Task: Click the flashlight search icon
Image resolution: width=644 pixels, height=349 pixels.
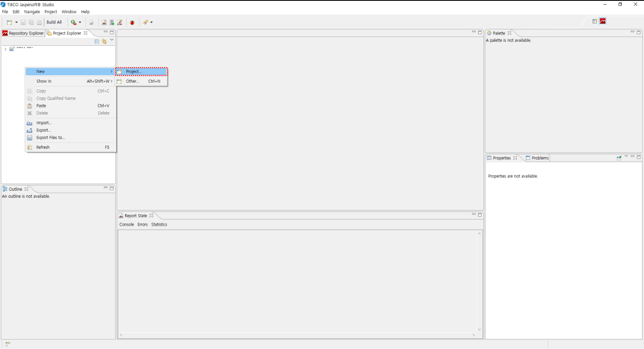Action: point(145,22)
